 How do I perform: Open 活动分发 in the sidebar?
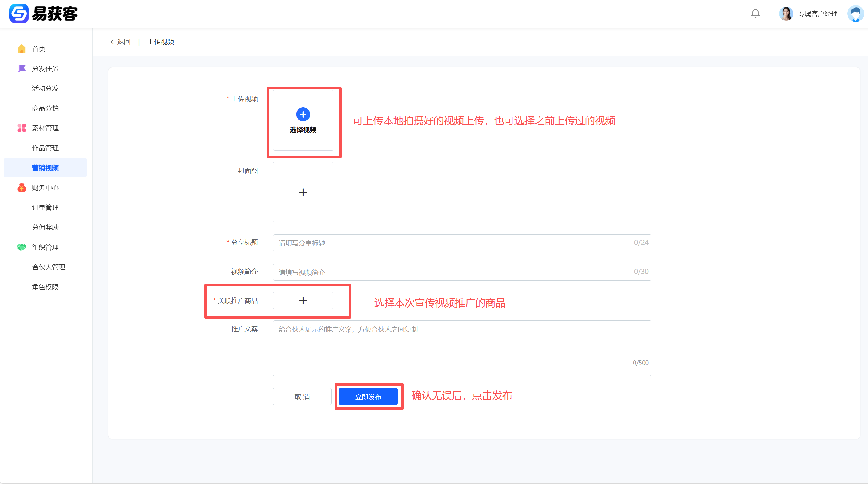pyautogui.click(x=45, y=88)
